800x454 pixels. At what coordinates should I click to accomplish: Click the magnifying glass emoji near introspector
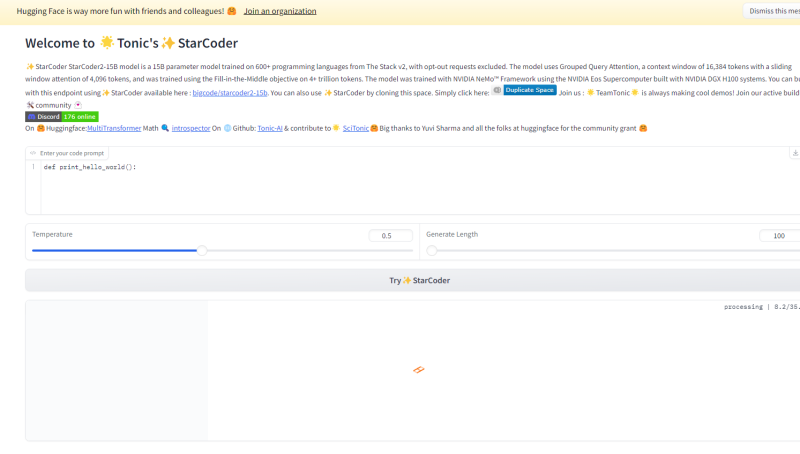tap(165, 128)
